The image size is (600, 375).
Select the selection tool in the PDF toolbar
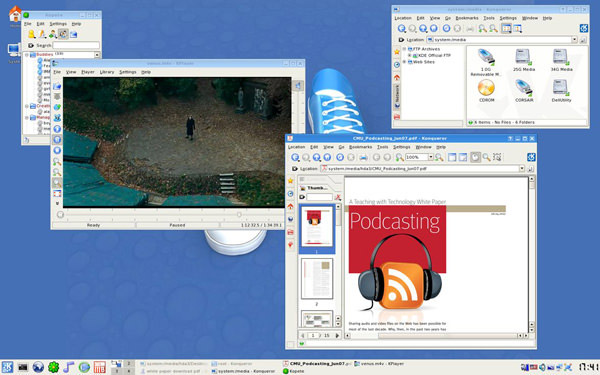[497, 157]
